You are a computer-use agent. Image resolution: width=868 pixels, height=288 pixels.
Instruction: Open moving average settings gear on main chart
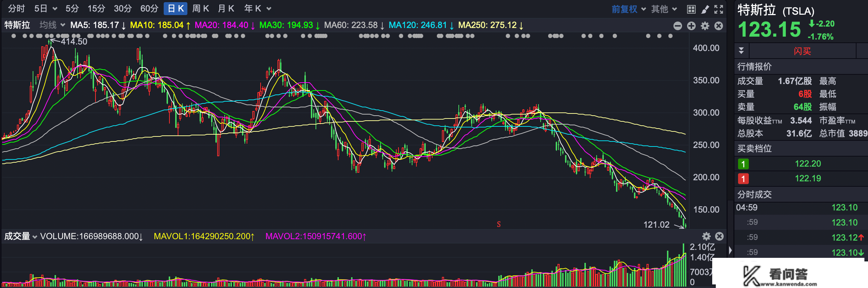(x=705, y=26)
